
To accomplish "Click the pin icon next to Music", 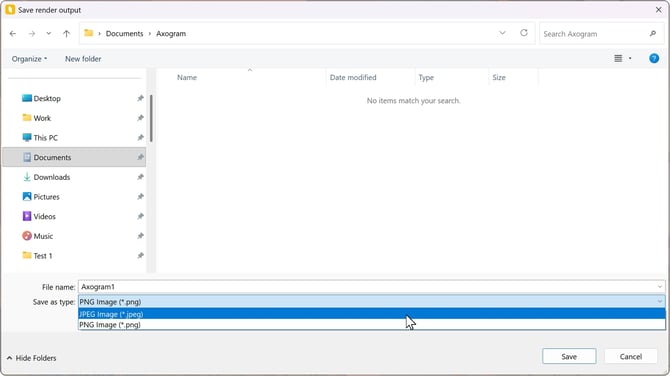I will click(x=140, y=236).
